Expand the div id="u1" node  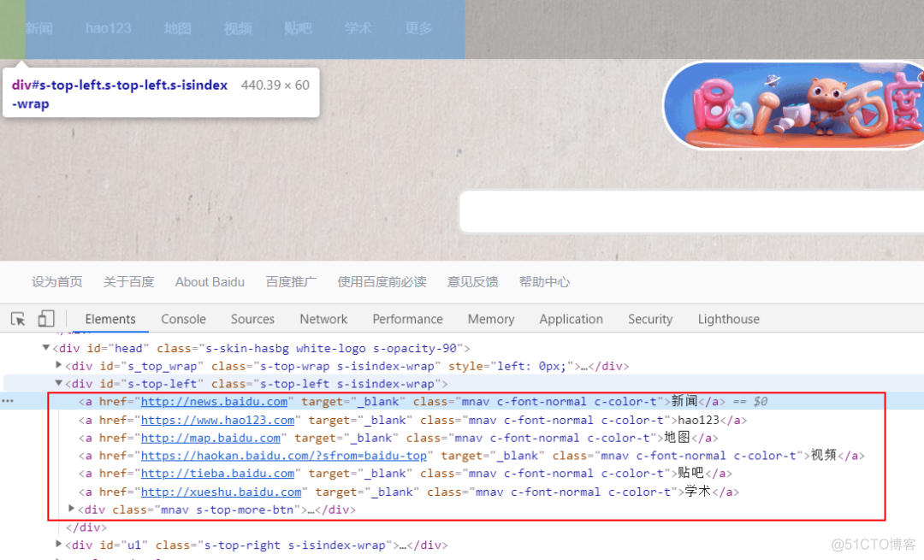pos(59,545)
